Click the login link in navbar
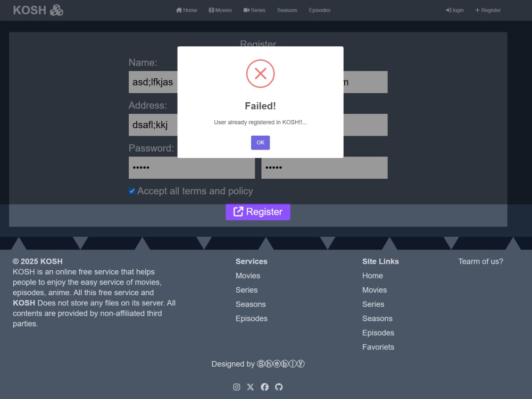The image size is (532, 399). [455, 10]
